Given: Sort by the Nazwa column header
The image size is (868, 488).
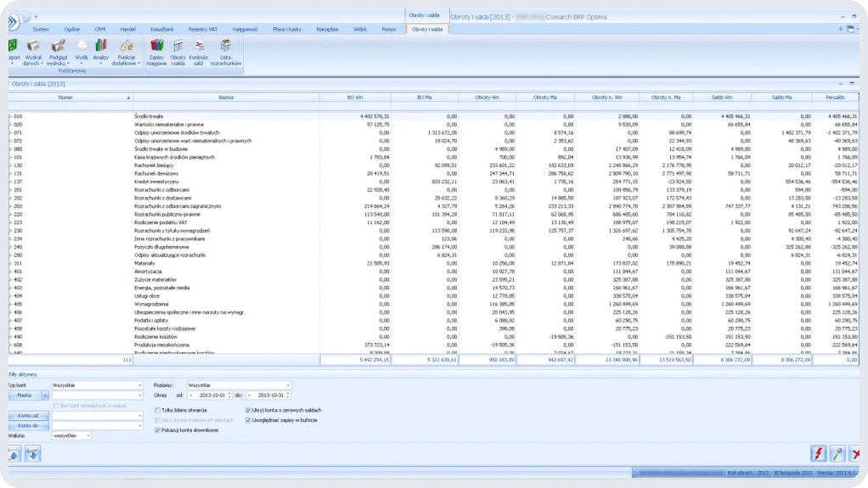Looking at the screenshot, I should click(225, 98).
